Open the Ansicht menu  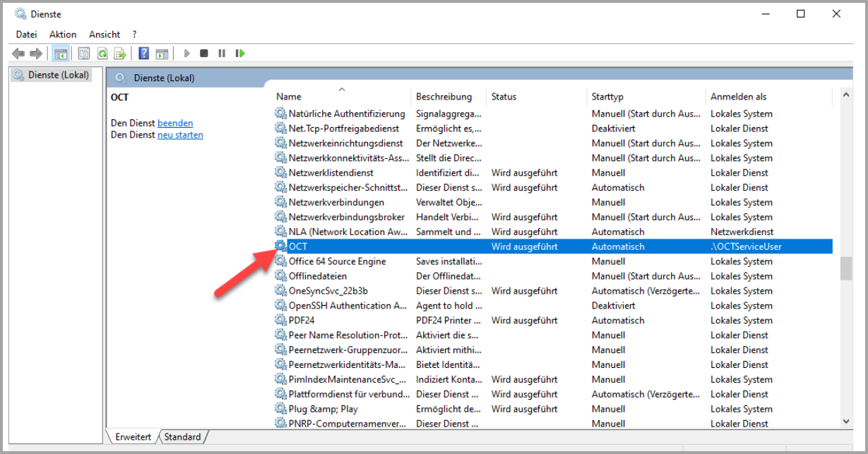105,35
